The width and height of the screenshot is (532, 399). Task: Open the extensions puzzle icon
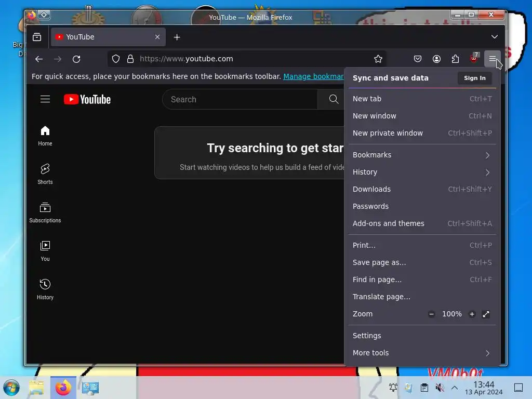pos(455,59)
